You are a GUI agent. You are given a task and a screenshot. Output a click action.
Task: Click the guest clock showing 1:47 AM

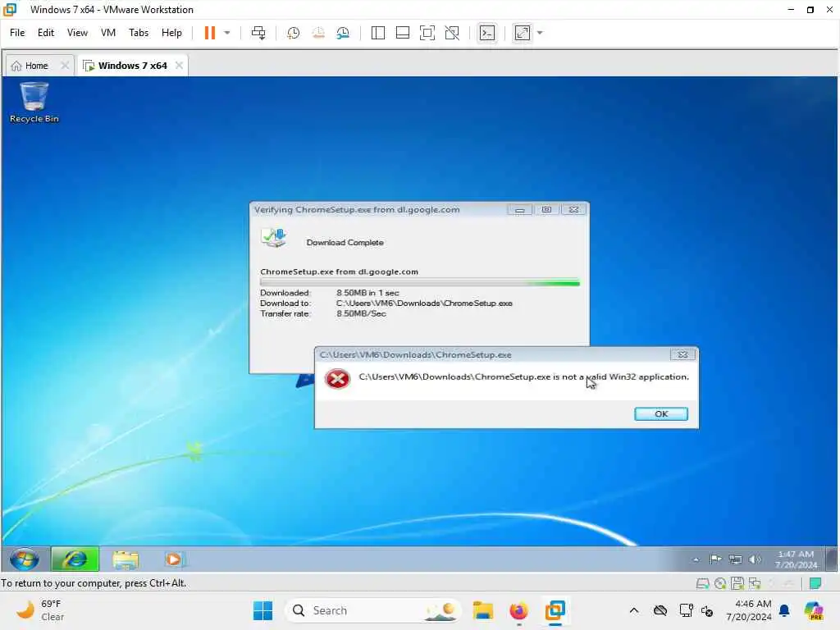click(796, 559)
